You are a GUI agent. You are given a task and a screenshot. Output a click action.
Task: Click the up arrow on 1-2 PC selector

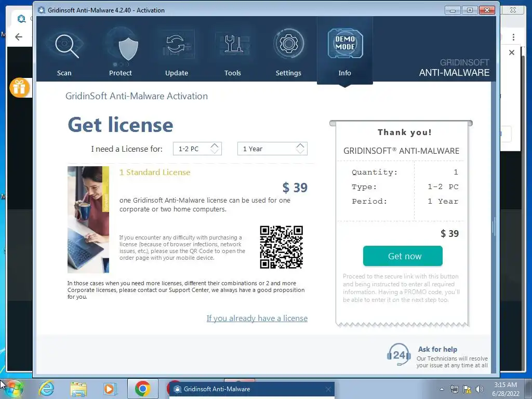[215, 145]
